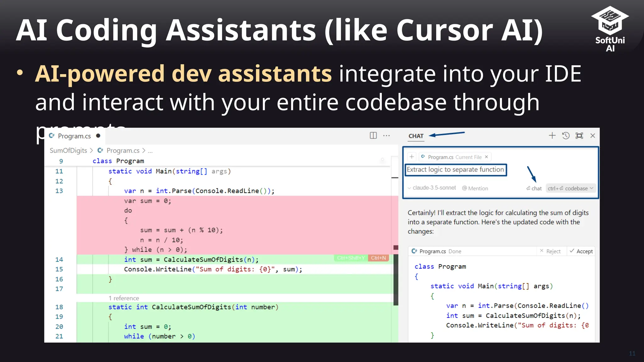Open claude-3.5-sonnet model dropdown

coord(432,188)
